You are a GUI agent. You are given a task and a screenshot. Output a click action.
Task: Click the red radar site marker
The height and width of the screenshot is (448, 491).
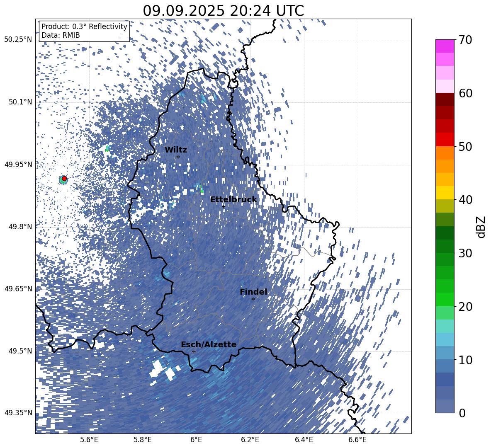[x=64, y=179]
